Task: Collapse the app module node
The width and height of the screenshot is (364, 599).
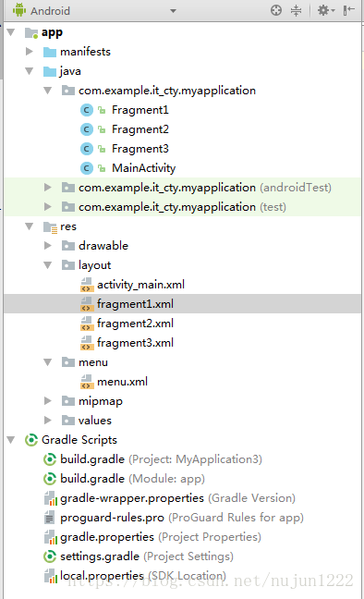Action: pos(11,32)
